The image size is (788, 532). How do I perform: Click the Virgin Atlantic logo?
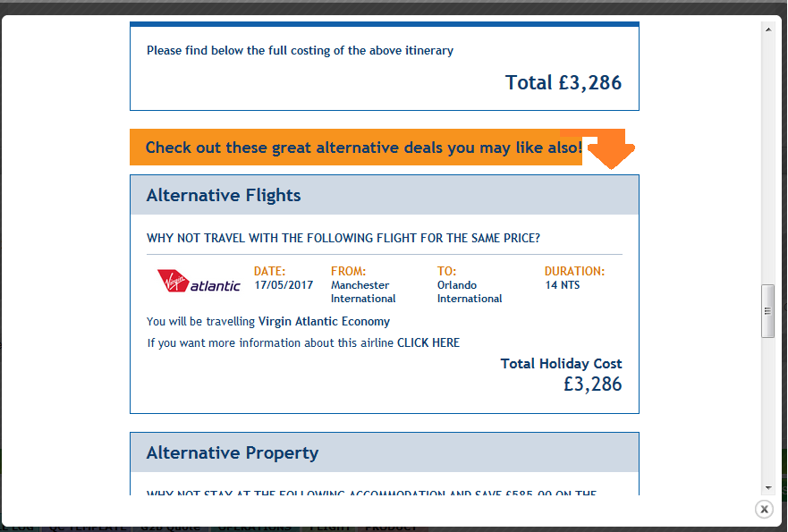pyautogui.click(x=199, y=282)
